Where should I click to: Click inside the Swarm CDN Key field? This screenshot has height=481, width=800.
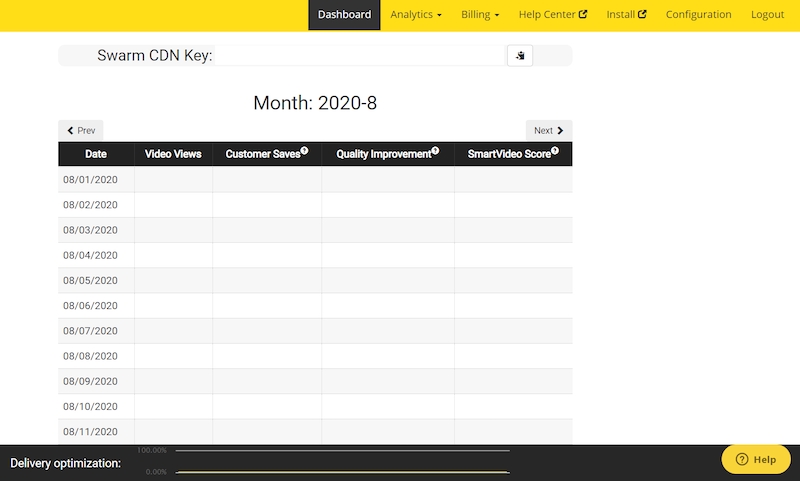[360, 56]
